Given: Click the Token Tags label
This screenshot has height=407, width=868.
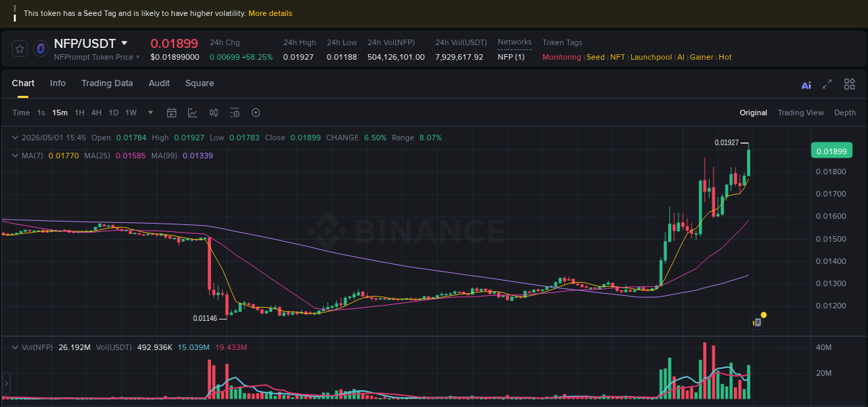Looking at the screenshot, I should point(562,42).
